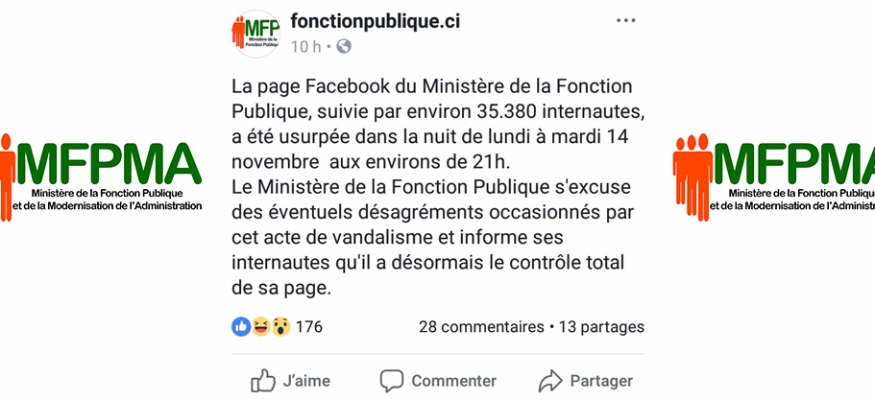Click the "10 h" post timestamp
This screenshot has width=875, height=401.
[x=305, y=46]
